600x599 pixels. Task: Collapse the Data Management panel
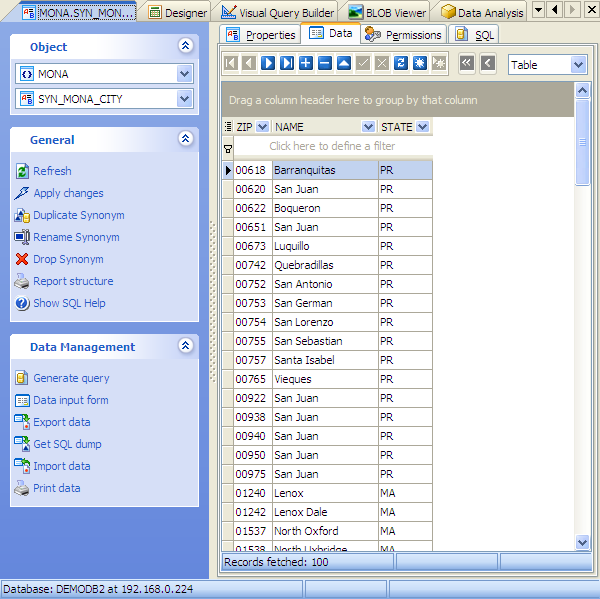[185, 346]
